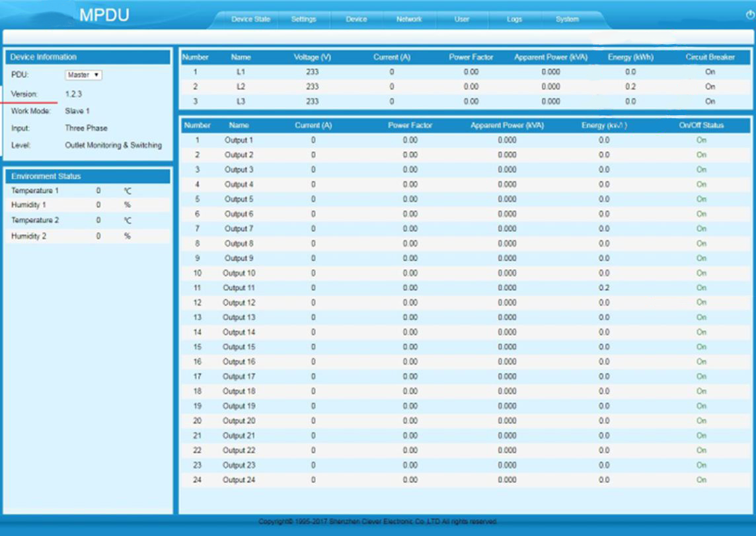The image size is (756, 536).
Task: Click the Output 11 energy value 0.2
Action: (604, 288)
